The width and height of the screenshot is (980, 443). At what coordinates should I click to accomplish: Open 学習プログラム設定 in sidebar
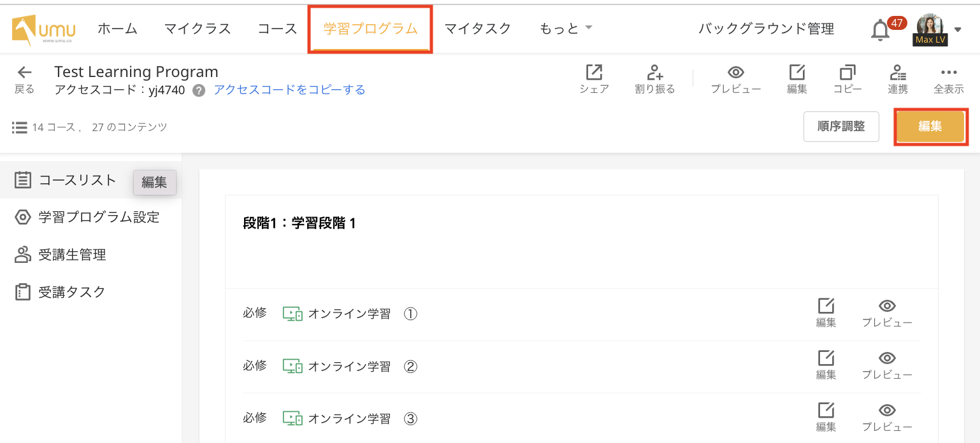[x=98, y=217]
